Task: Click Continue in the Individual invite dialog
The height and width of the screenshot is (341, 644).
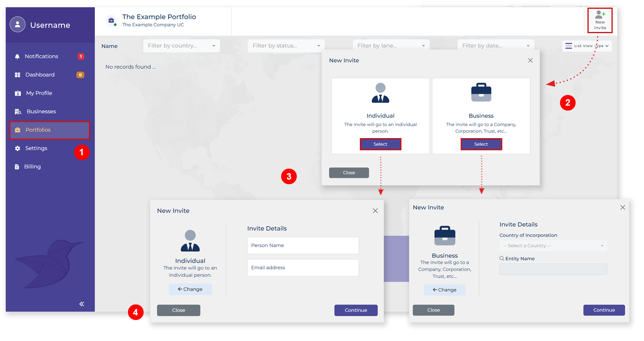Action: (356, 310)
